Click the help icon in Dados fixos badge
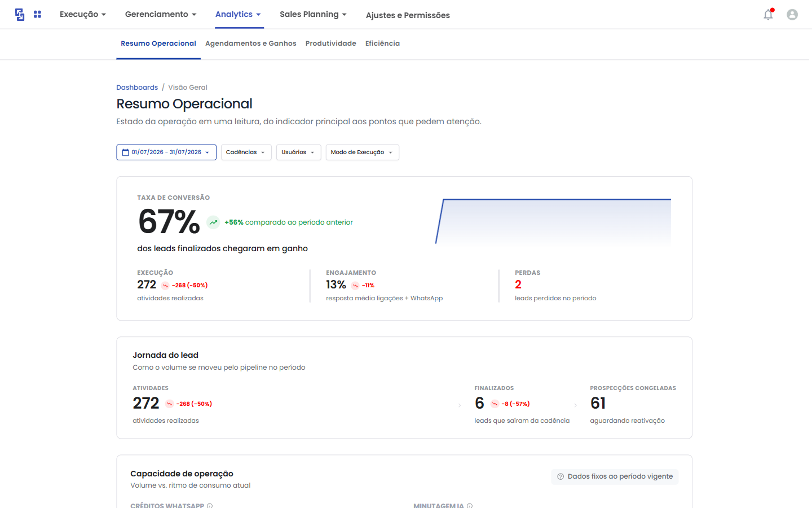The height and width of the screenshot is (508, 812). [x=561, y=477]
